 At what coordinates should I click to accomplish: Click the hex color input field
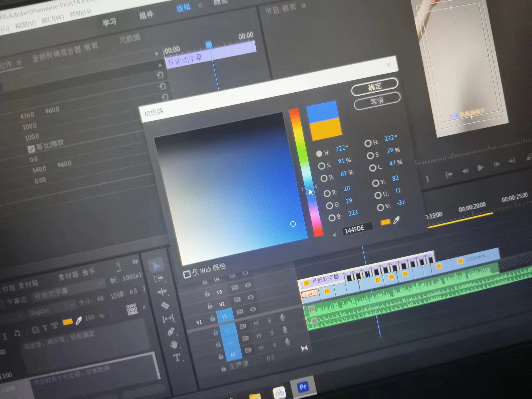[x=357, y=229]
